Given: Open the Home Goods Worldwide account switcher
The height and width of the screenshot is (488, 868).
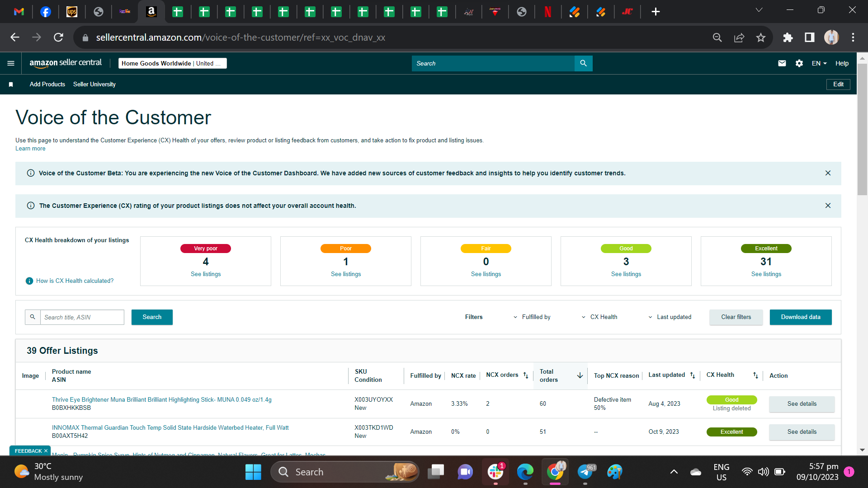Looking at the screenshot, I should point(172,63).
